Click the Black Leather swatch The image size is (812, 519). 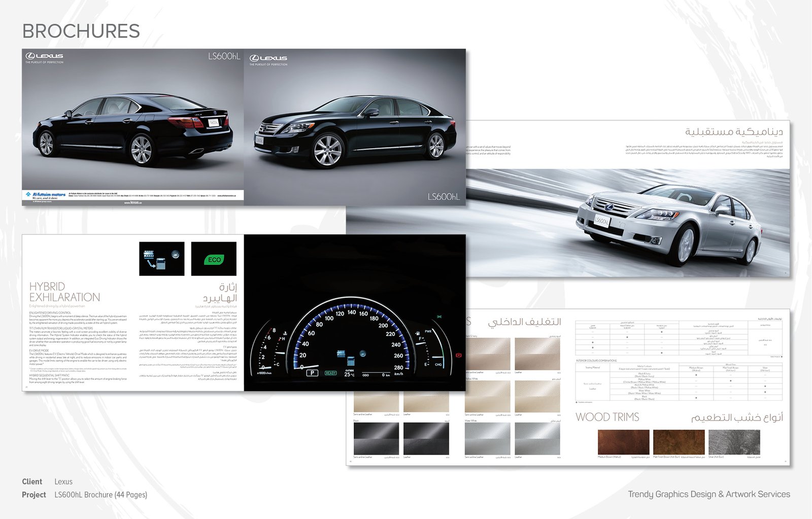pyautogui.click(x=426, y=438)
